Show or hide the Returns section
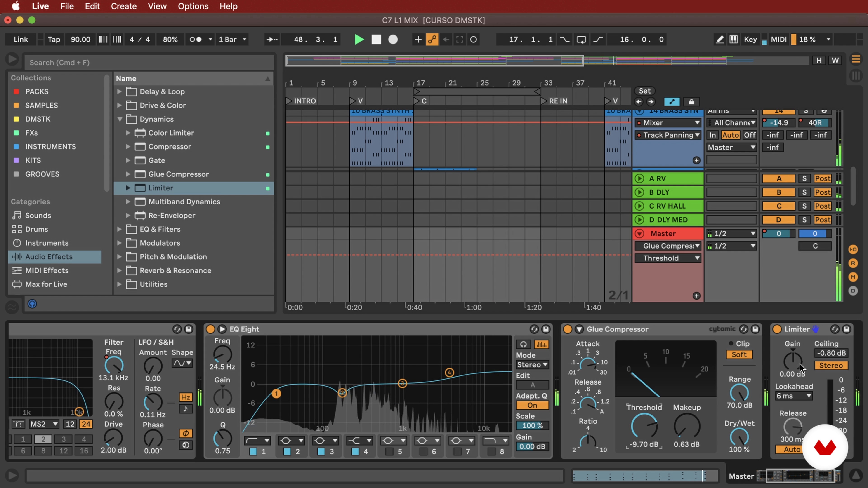 [x=853, y=263]
